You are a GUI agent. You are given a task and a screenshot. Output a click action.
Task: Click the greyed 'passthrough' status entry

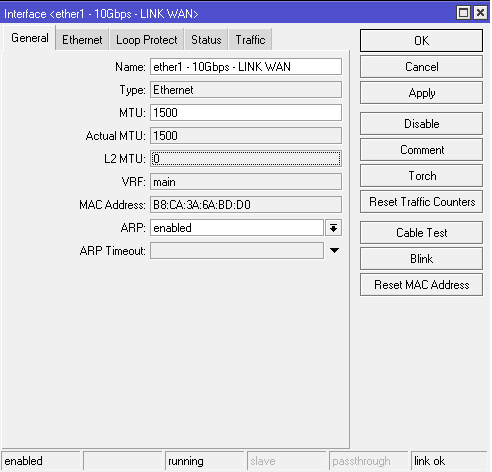369,461
